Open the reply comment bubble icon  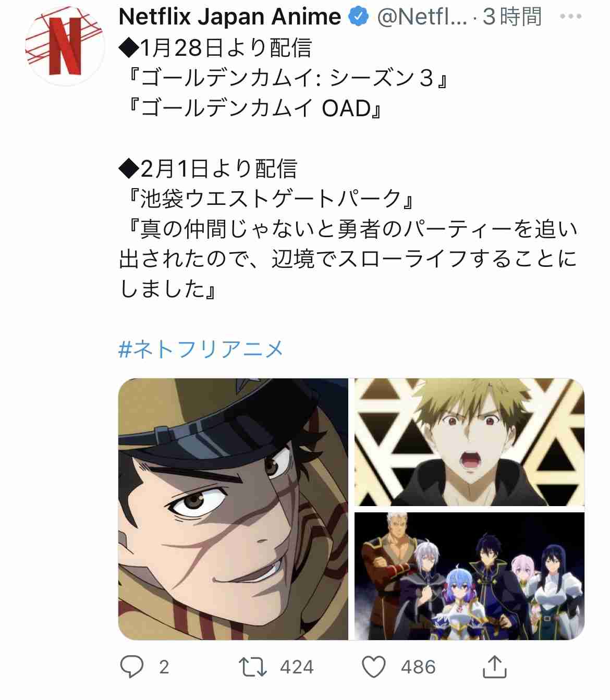click(x=131, y=666)
